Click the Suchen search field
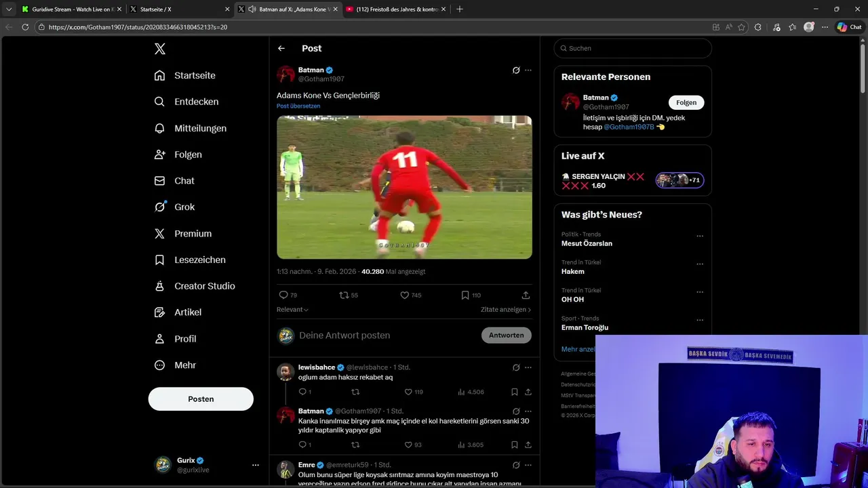868x488 pixels. (633, 48)
